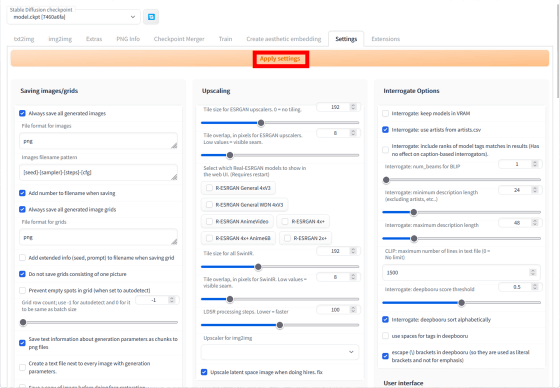Screen dimensions: 560x388
Task: Open the Extensions tab
Action: [x=385, y=39]
